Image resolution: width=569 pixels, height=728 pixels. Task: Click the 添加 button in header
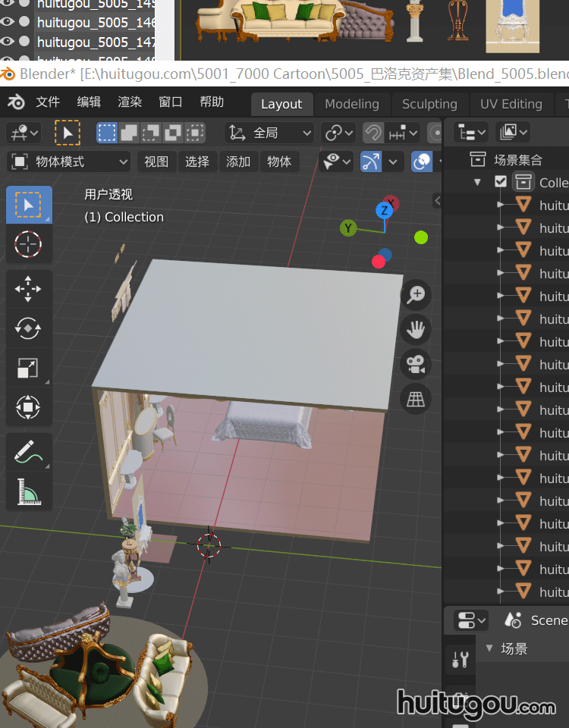pyautogui.click(x=238, y=162)
